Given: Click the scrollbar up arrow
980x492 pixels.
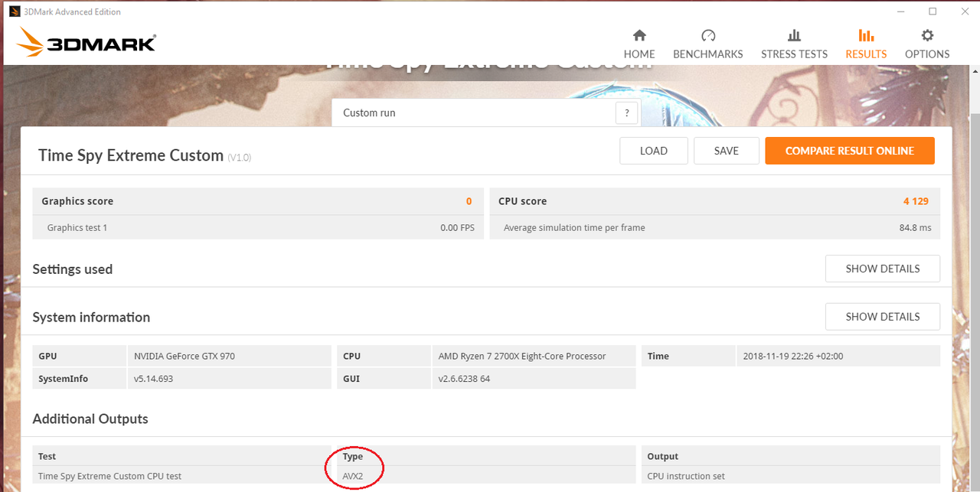Looking at the screenshot, I should pyautogui.click(x=974, y=73).
